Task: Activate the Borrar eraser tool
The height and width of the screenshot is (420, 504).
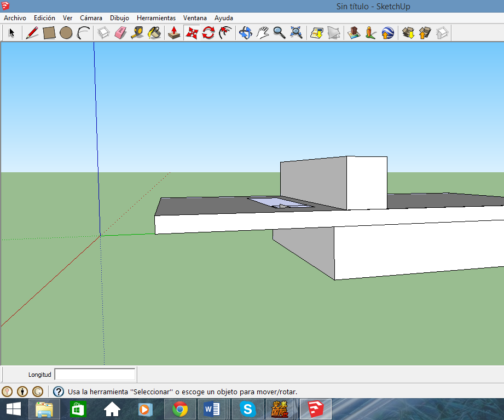Action: pos(120,33)
